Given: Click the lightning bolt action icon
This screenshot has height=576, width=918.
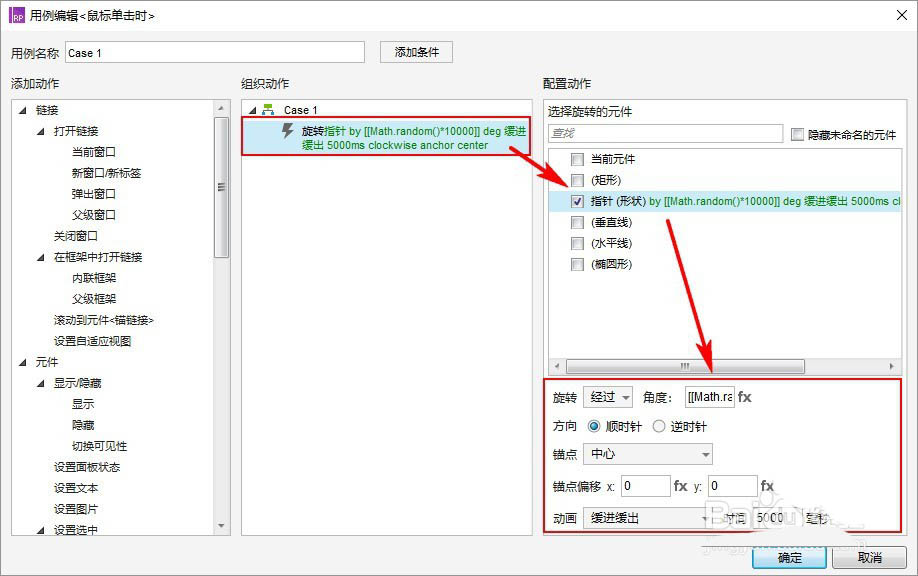Looking at the screenshot, I should (x=287, y=130).
